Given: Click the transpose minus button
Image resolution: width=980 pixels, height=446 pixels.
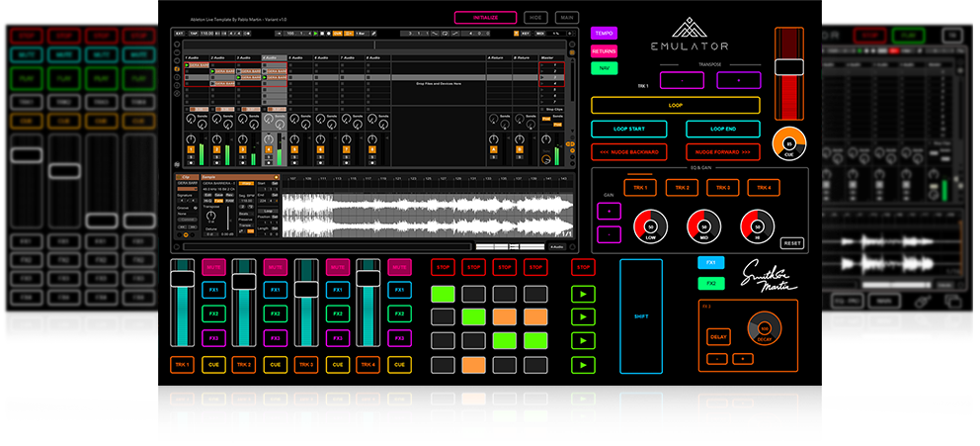Looking at the screenshot, I should 682,80.
